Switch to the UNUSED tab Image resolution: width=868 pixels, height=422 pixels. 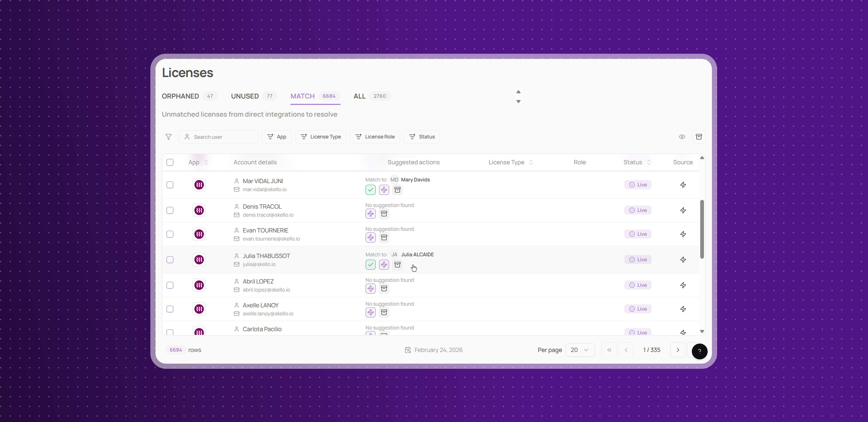click(x=245, y=96)
